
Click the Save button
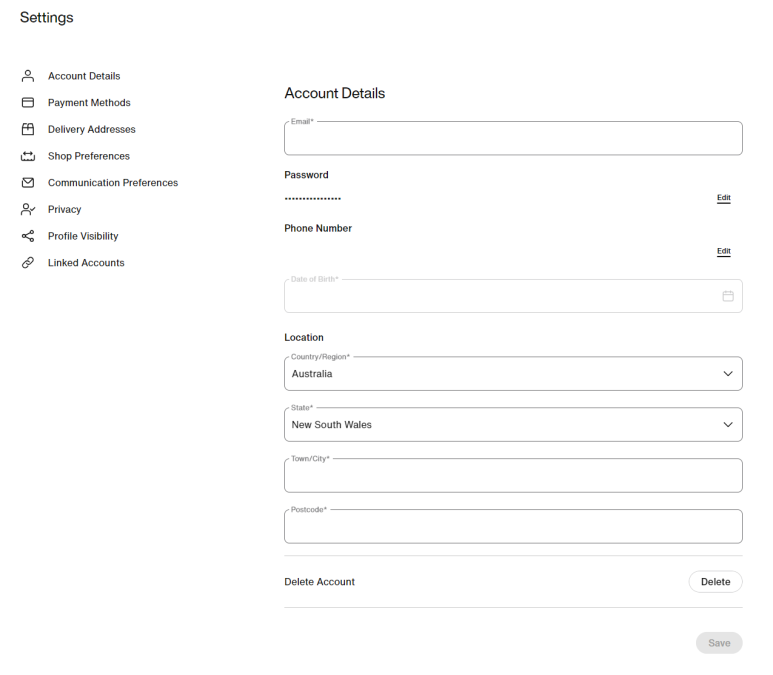tap(719, 643)
